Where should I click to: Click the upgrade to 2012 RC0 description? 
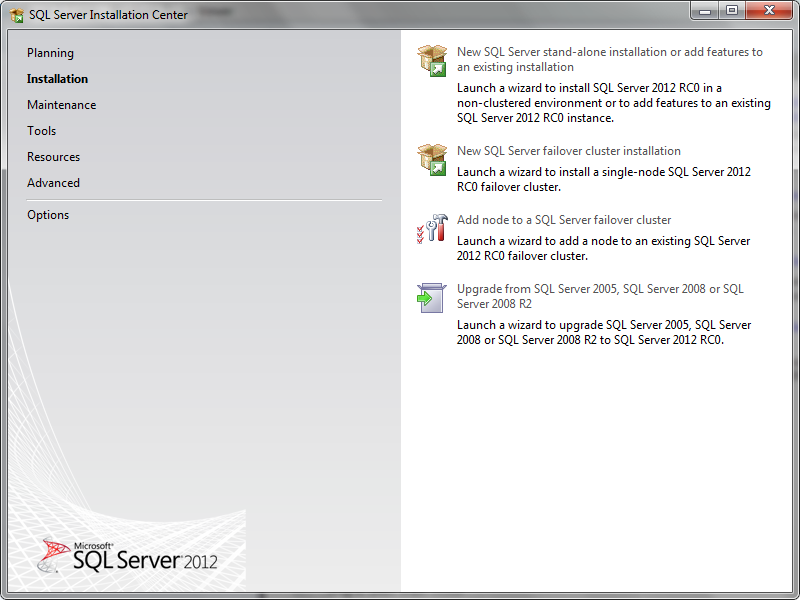coord(604,333)
